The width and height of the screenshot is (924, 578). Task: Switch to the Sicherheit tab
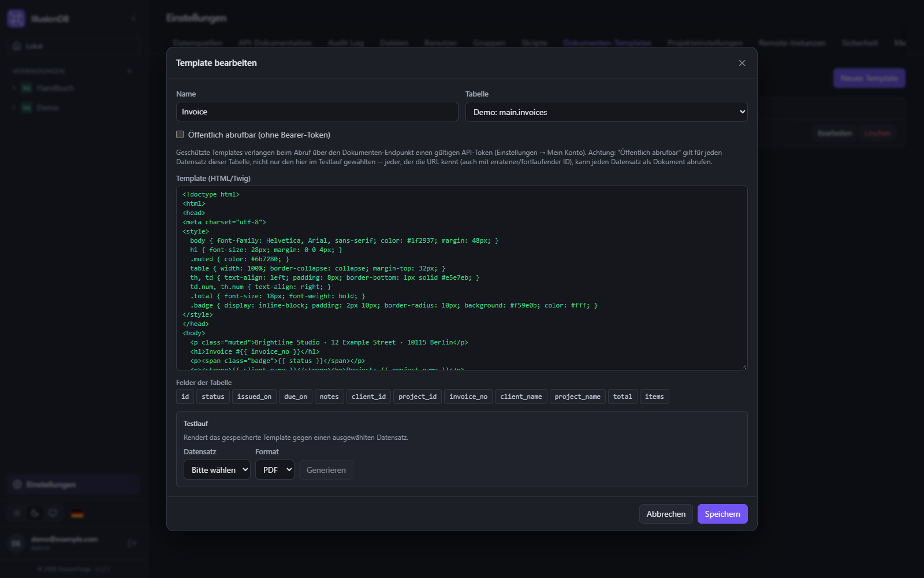tap(860, 43)
